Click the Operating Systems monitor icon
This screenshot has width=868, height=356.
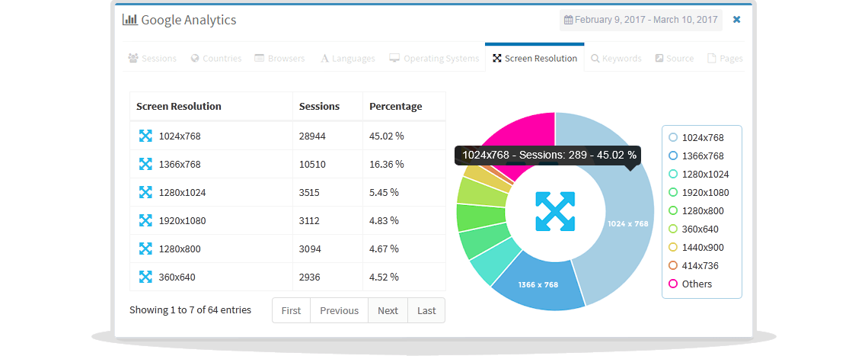[394, 58]
